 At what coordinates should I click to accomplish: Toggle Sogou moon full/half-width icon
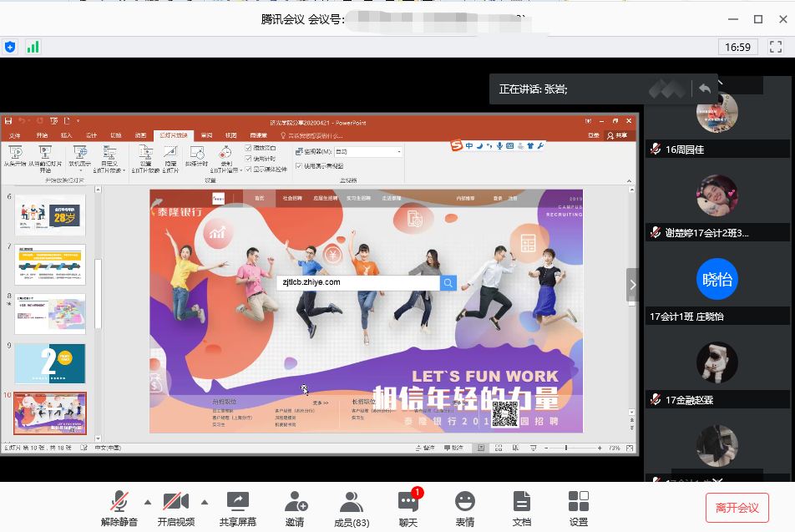[479, 145]
